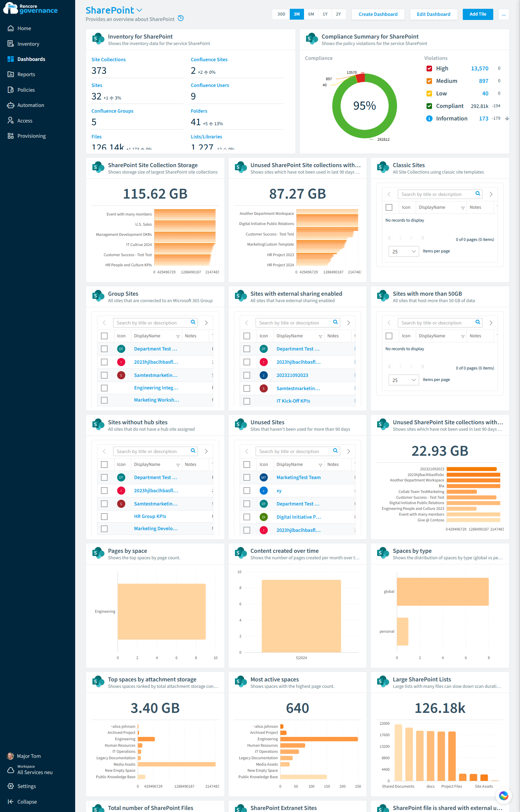Click DisplayName filter icon in Group Sites
The height and width of the screenshot is (812, 520).
click(x=178, y=336)
